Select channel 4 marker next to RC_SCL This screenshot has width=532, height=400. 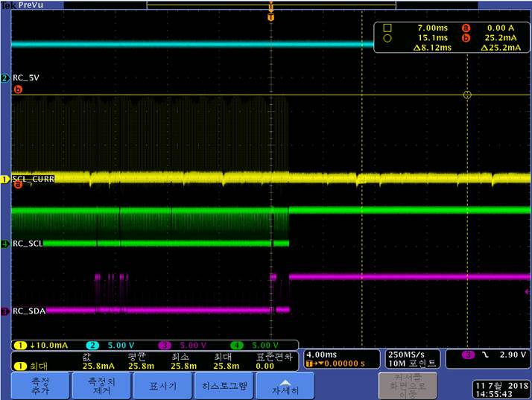pyautogui.click(x=4, y=244)
